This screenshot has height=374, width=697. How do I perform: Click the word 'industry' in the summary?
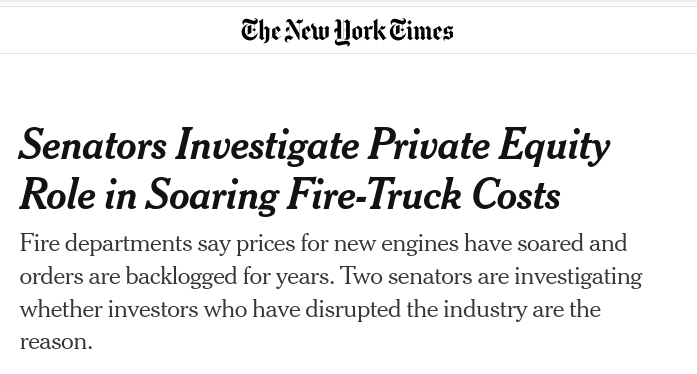pyautogui.click(x=485, y=310)
